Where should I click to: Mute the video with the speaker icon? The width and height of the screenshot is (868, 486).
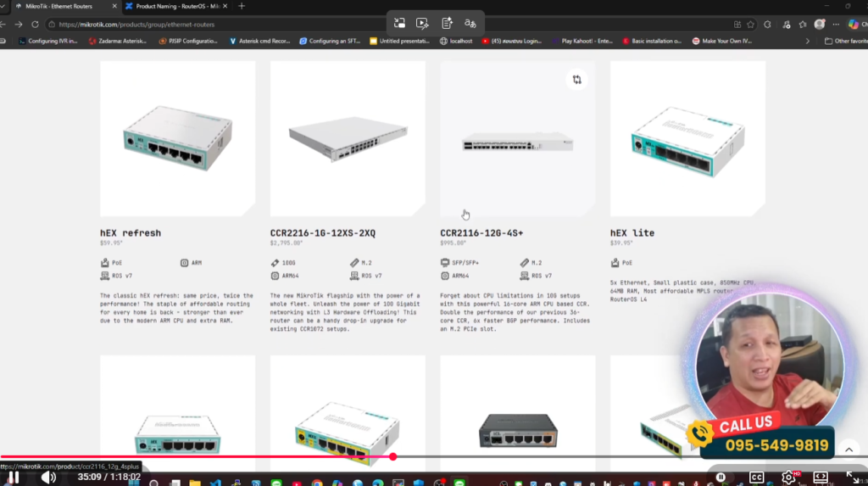tap(48, 478)
